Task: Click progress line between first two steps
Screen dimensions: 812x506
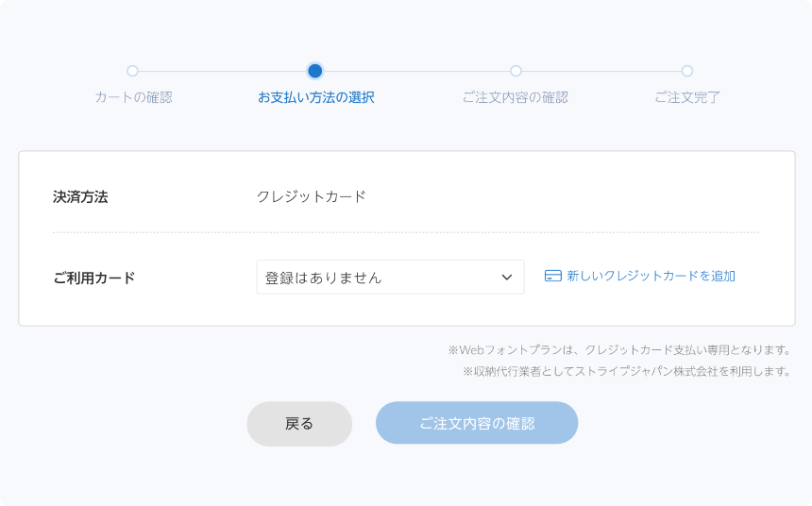Action: tap(223, 71)
